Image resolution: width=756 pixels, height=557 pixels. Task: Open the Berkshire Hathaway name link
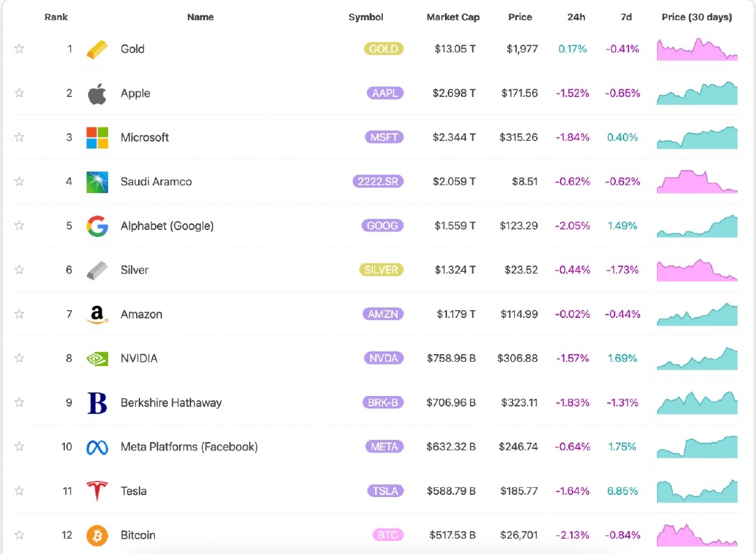pos(171,403)
